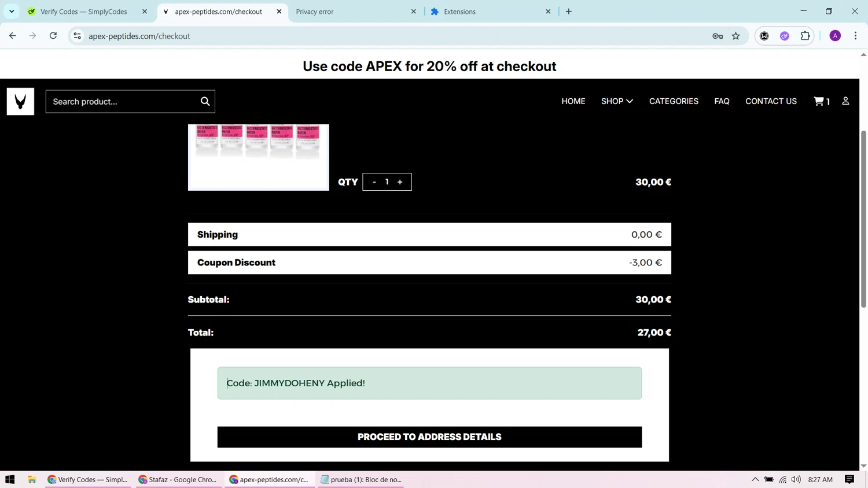Click the Subtotal value 30,00 €

(x=653, y=300)
